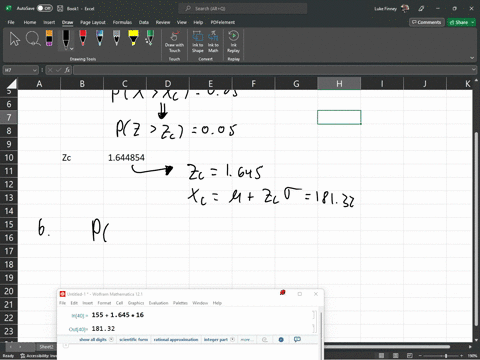This screenshot has height=360, width=480.
Task: Switch to Page Break Preview view
Action: tap(410, 356)
